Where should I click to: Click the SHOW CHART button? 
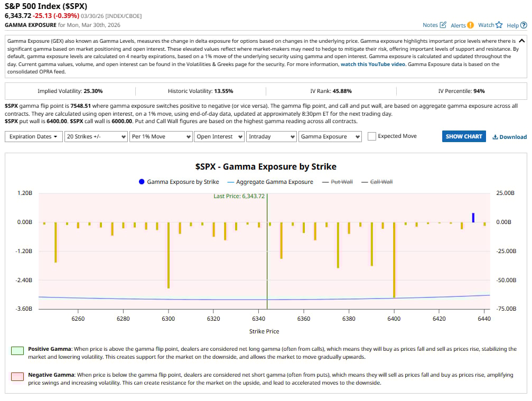pyautogui.click(x=464, y=136)
